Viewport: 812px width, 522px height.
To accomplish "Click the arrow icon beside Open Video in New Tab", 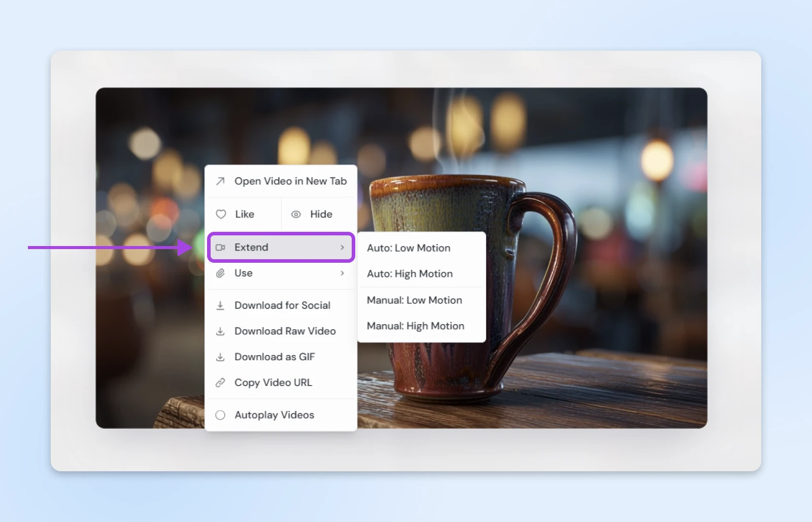I will (220, 181).
